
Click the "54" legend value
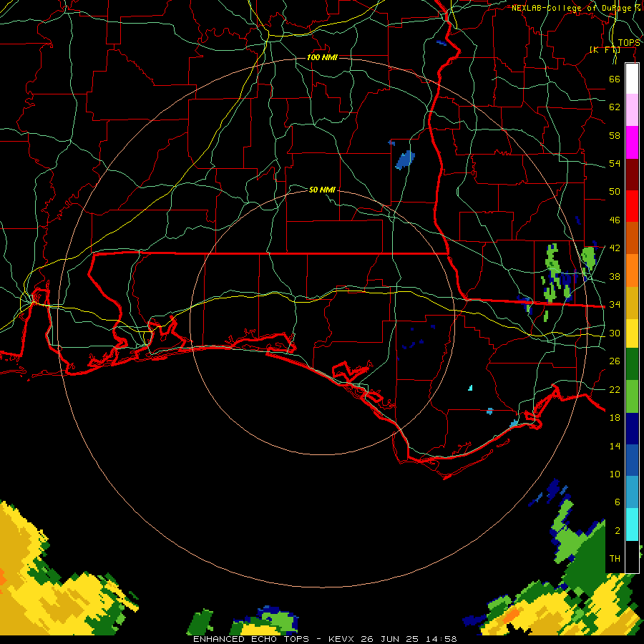pos(615,163)
